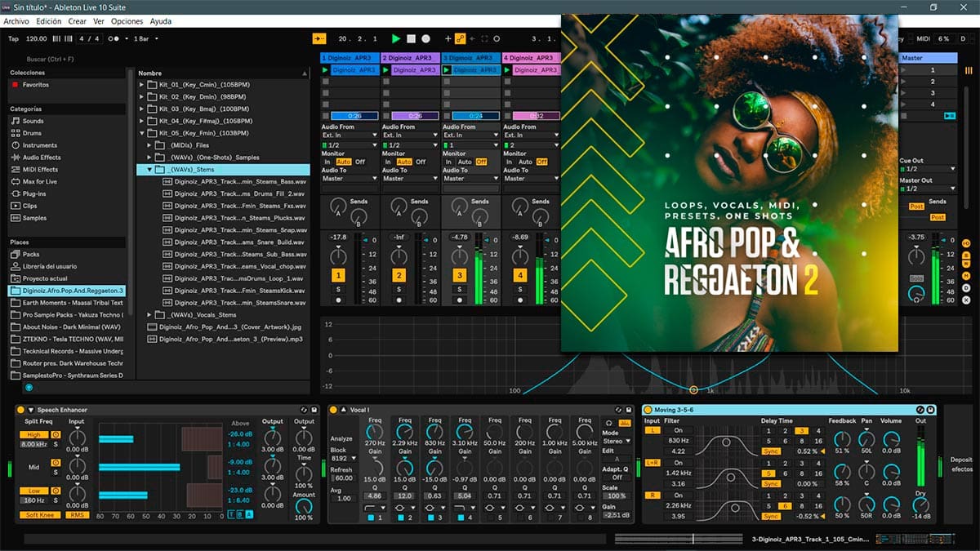The width and height of the screenshot is (980, 551).
Task: Click the Packs icon in Places
Action: pyautogui.click(x=16, y=254)
